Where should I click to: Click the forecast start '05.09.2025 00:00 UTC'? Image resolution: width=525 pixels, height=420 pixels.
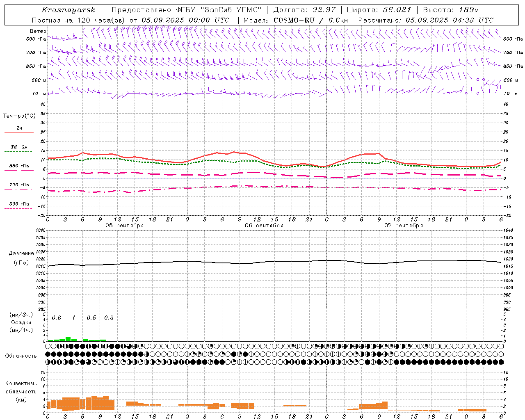tap(185, 20)
